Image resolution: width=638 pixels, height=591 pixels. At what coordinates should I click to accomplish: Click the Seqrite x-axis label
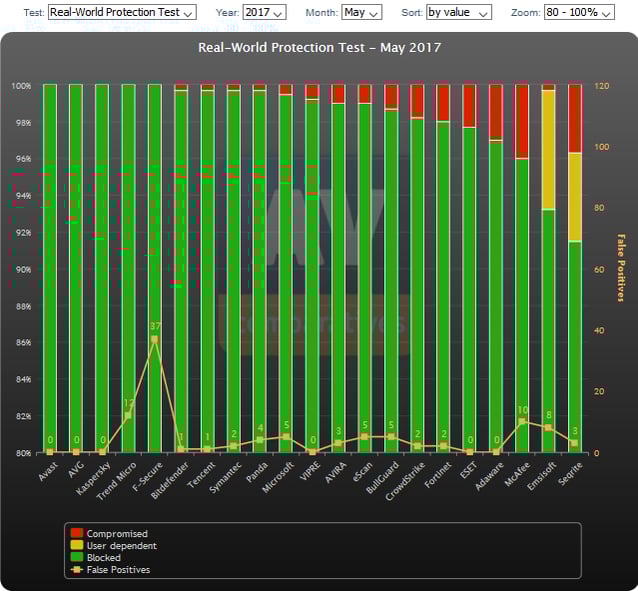click(571, 473)
